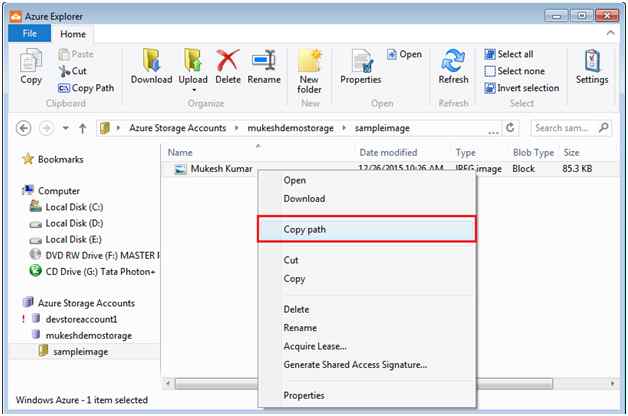Click Select all in the ribbon
628x416 pixels.
point(509,54)
